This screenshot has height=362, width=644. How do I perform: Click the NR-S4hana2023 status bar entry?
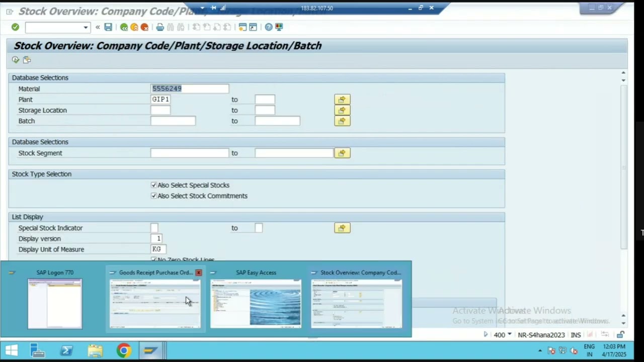pyautogui.click(x=541, y=335)
